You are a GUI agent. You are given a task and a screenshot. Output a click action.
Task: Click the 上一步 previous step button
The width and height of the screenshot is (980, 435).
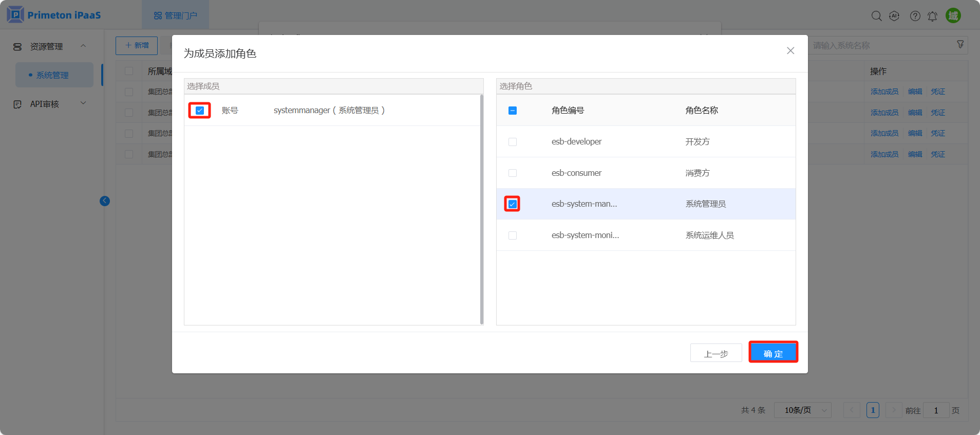(716, 353)
